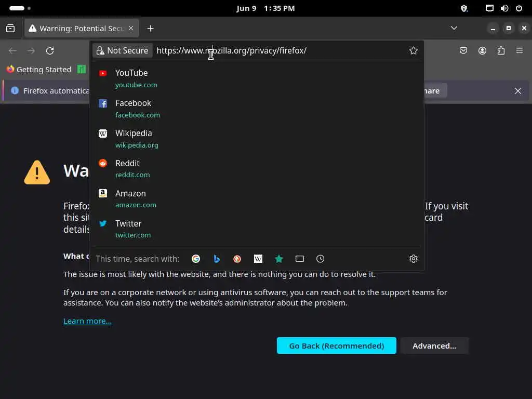The image size is (532, 399).
Task: Open a new tab with plus button
Action: (150, 29)
